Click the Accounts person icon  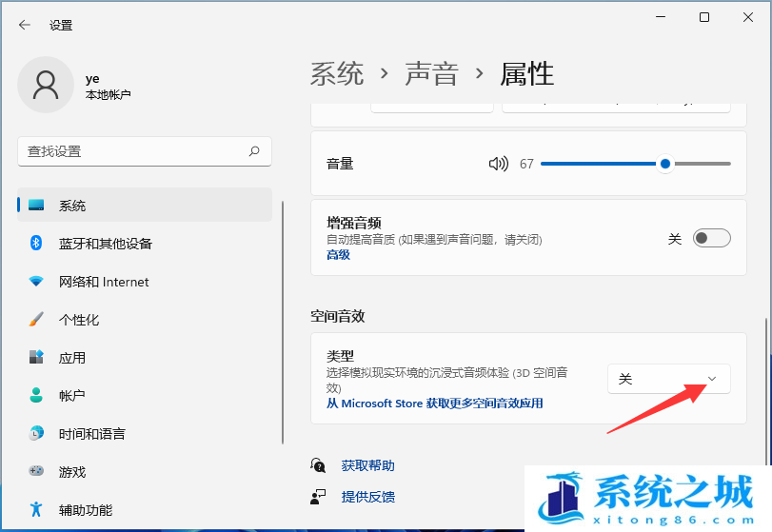tap(36, 395)
